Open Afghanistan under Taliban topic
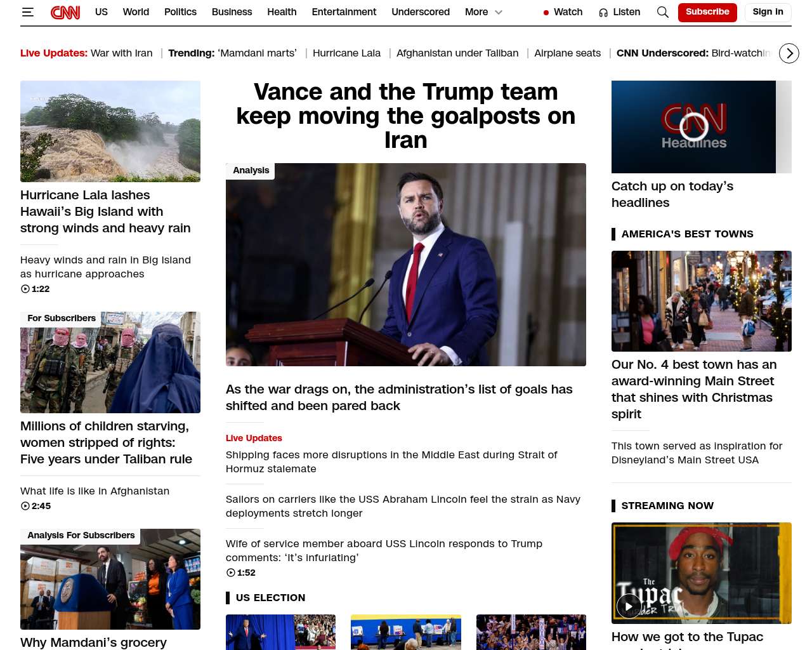 pos(457,53)
